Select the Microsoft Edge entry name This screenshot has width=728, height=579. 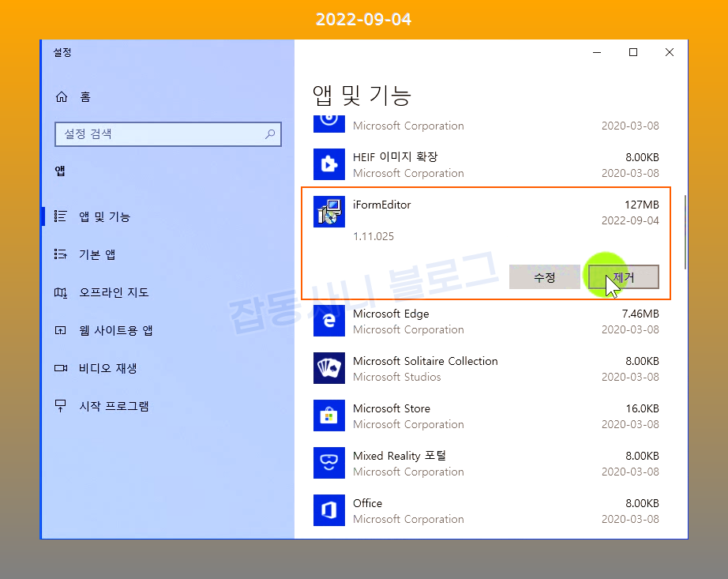click(x=391, y=314)
